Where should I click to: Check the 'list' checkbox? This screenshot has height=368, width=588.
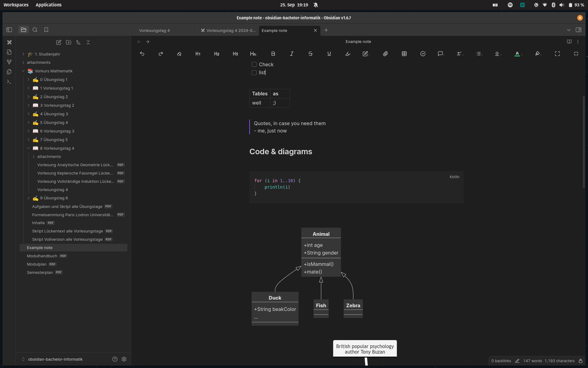coord(254,73)
